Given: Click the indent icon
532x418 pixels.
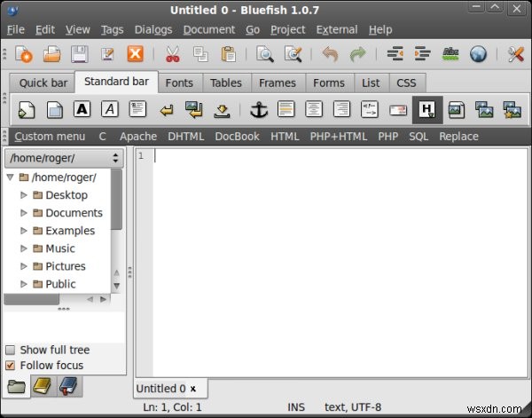Looking at the screenshot, I should pyautogui.click(x=422, y=54).
